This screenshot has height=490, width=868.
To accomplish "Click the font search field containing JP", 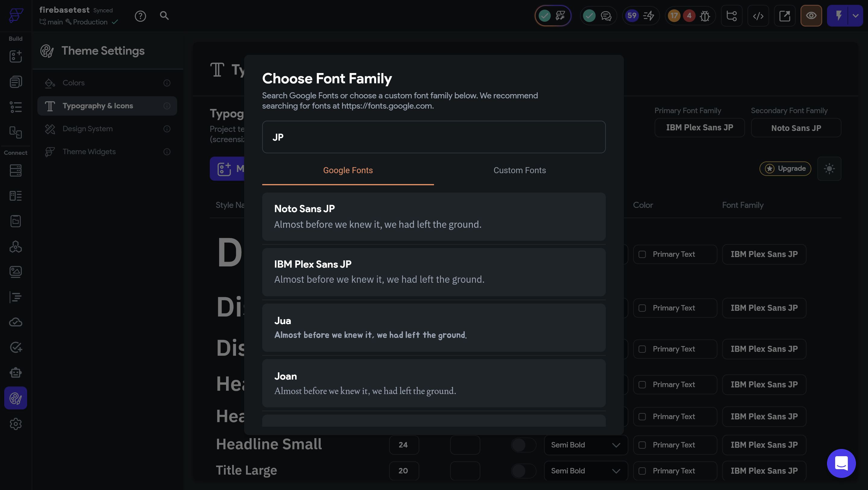I will [434, 137].
